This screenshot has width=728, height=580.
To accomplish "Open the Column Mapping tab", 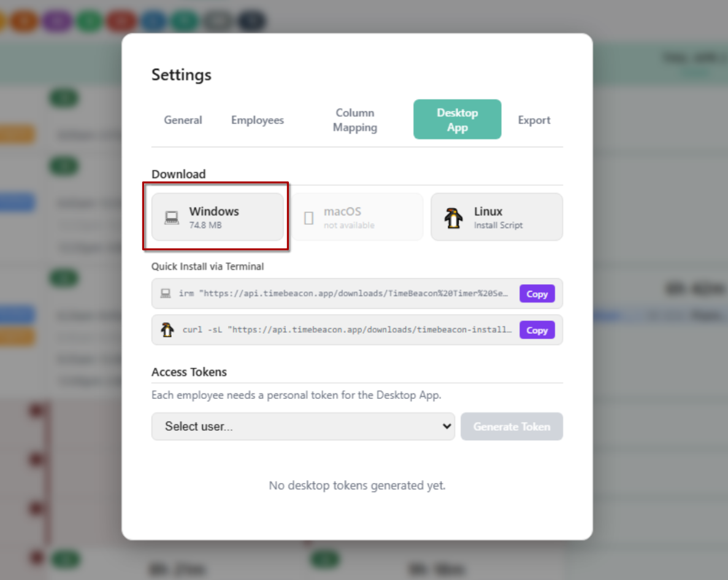I will pyautogui.click(x=354, y=120).
